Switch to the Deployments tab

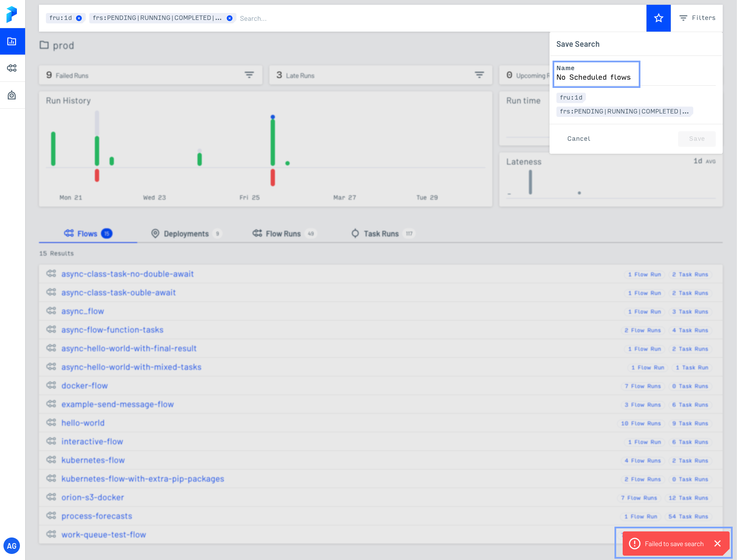tap(185, 233)
